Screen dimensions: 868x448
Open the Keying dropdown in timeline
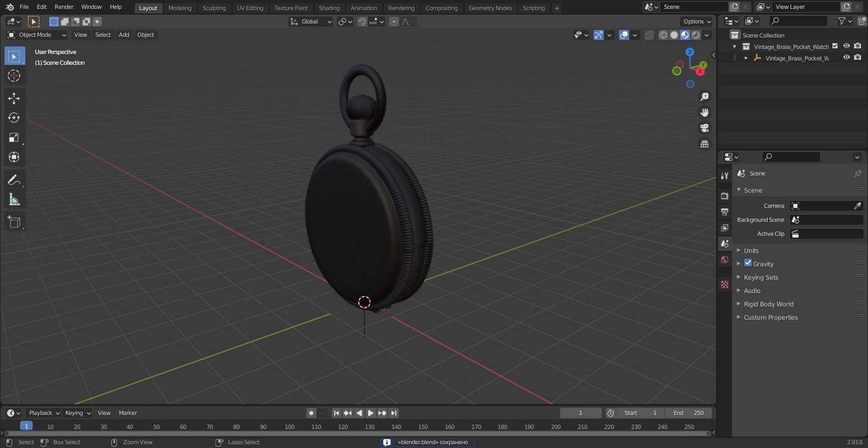pyautogui.click(x=77, y=413)
